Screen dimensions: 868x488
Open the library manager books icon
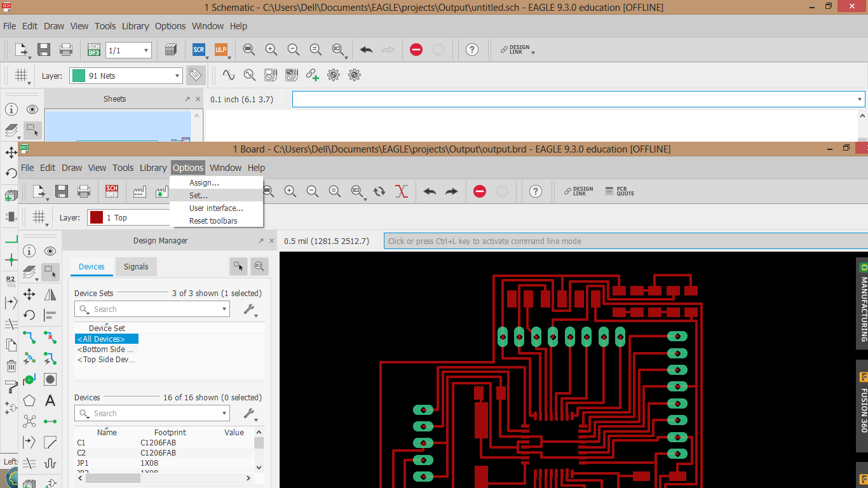point(170,50)
